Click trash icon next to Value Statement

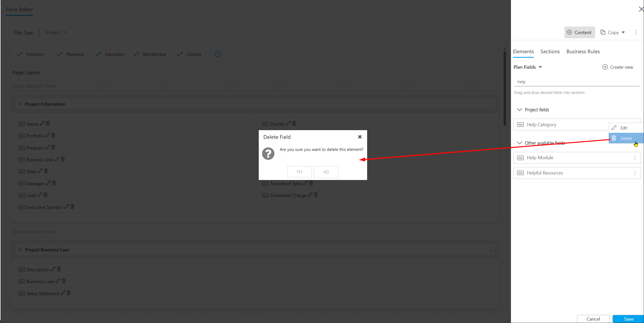coord(68,293)
